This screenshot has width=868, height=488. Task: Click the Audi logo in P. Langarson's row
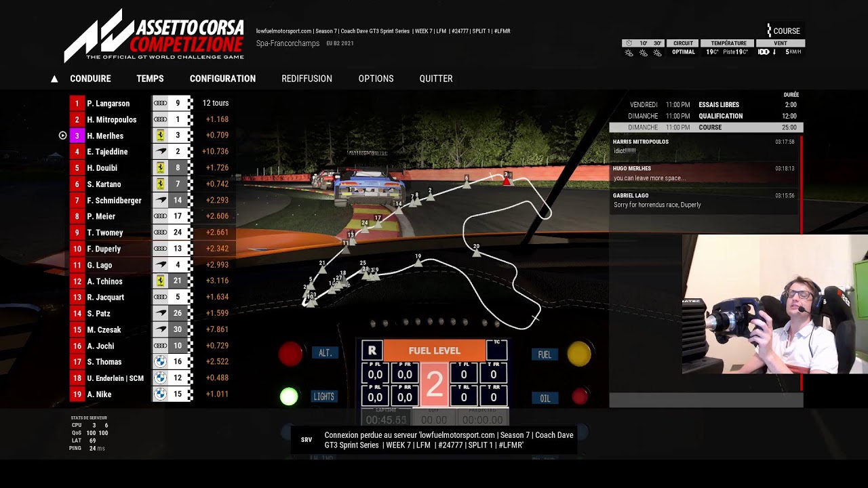pyautogui.click(x=160, y=103)
